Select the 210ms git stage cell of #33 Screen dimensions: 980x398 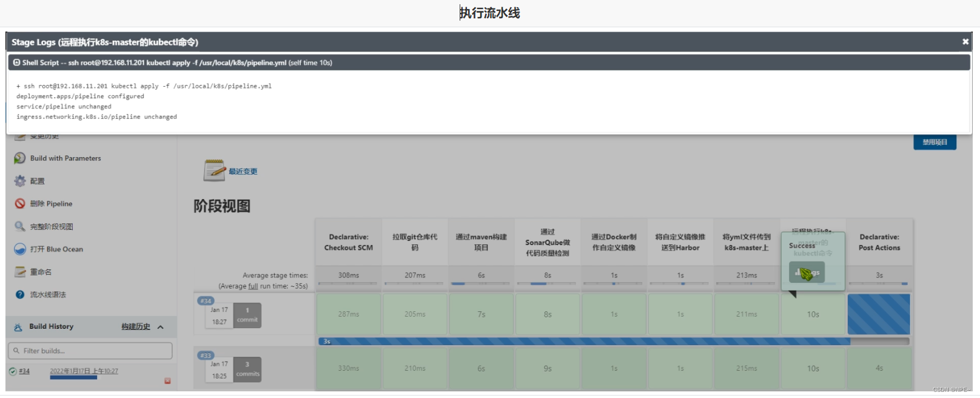[415, 368]
